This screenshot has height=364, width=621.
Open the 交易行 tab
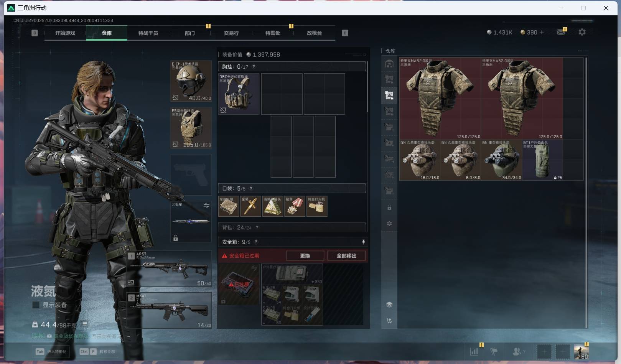pyautogui.click(x=231, y=33)
